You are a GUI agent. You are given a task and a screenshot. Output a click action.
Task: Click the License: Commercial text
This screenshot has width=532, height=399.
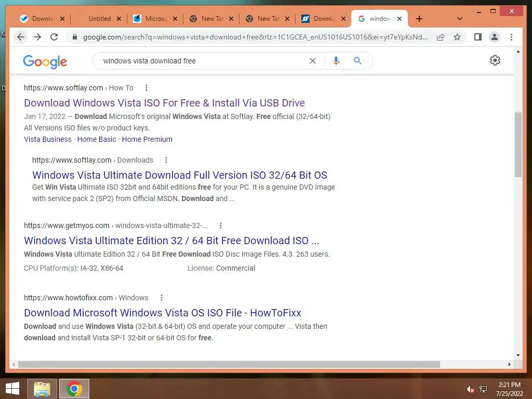(221, 269)
